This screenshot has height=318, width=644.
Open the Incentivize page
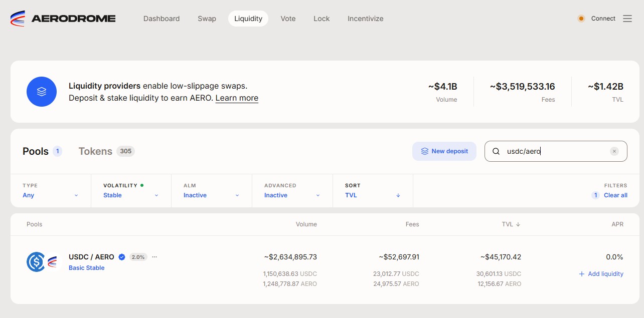point(366,19)
